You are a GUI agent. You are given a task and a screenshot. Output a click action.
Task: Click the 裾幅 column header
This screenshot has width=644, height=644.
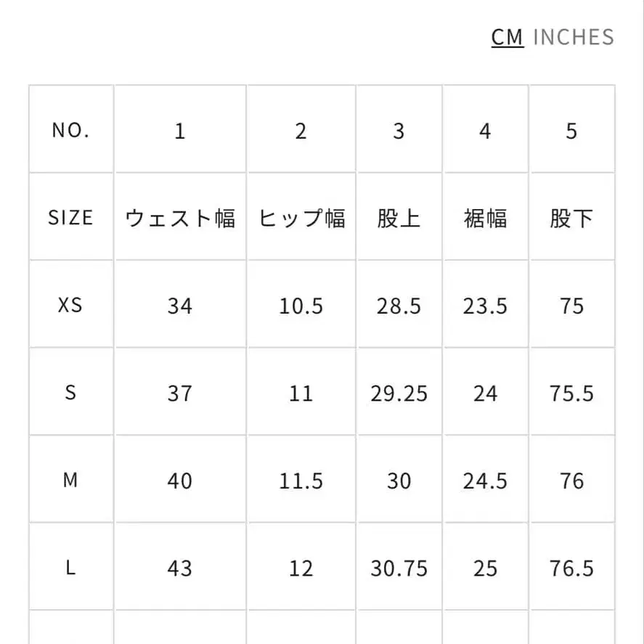[x=485, y=218]
